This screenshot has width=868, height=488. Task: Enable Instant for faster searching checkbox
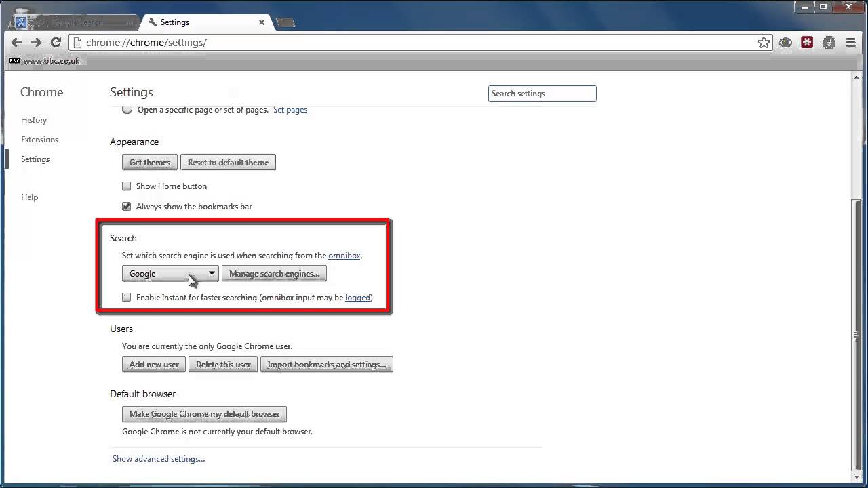[x=127, y=298]
